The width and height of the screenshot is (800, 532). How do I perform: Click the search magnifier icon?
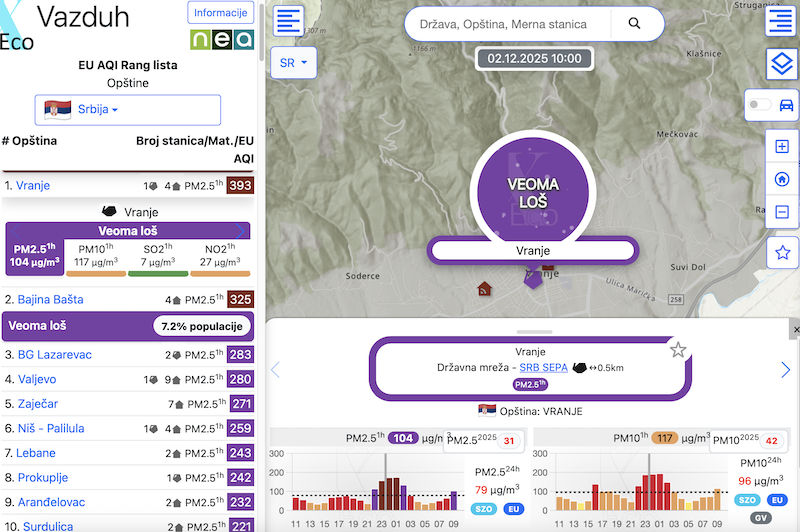pyautogui.click(x=635, y=23)
